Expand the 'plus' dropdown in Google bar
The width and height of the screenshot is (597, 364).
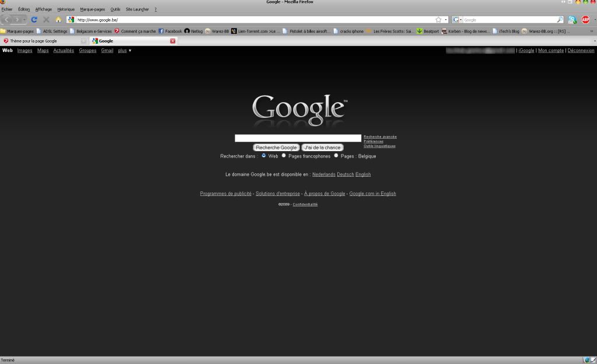(124, 51)
